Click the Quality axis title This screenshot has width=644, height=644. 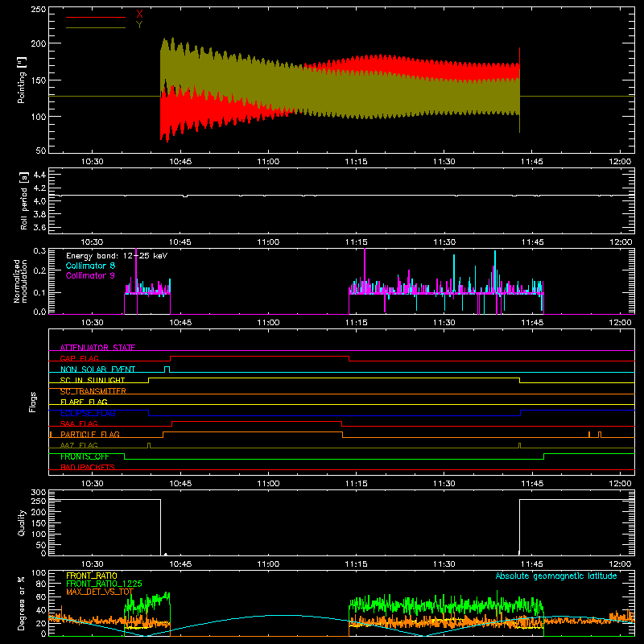click(x=22, y=522)
